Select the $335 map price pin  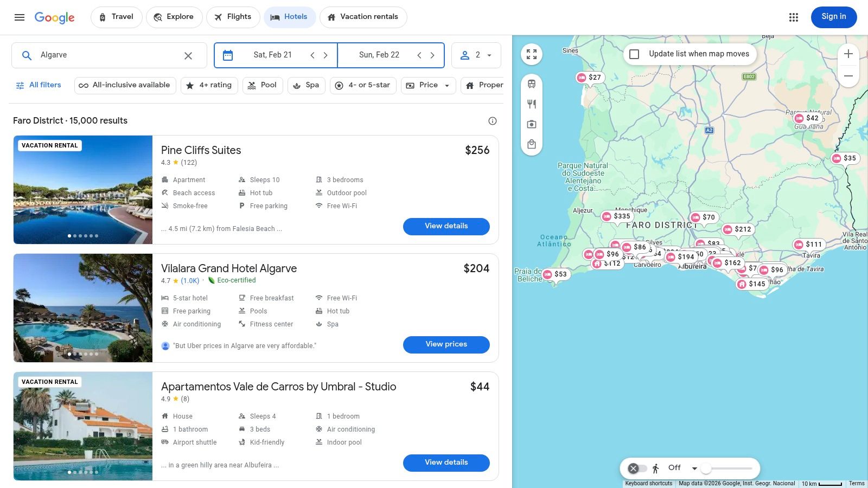coord(616,216)
